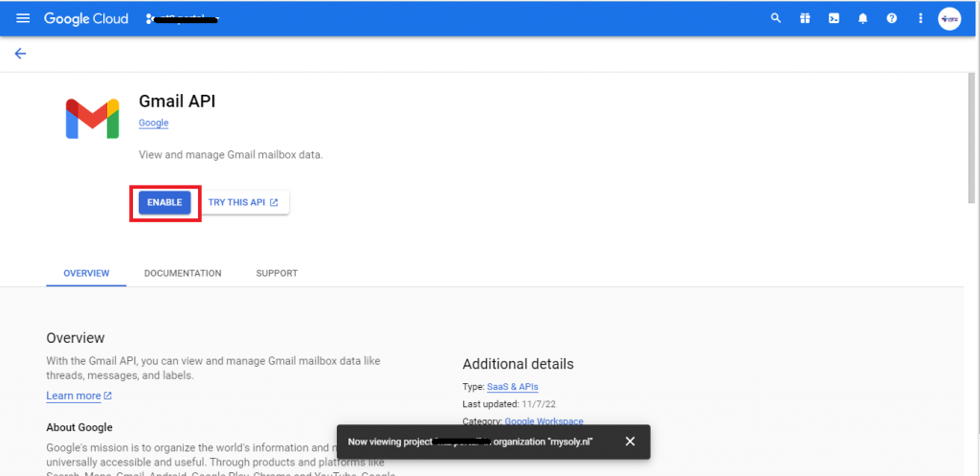Dismiss the project notification toast
Screen dimensions: 980x476
630,442
